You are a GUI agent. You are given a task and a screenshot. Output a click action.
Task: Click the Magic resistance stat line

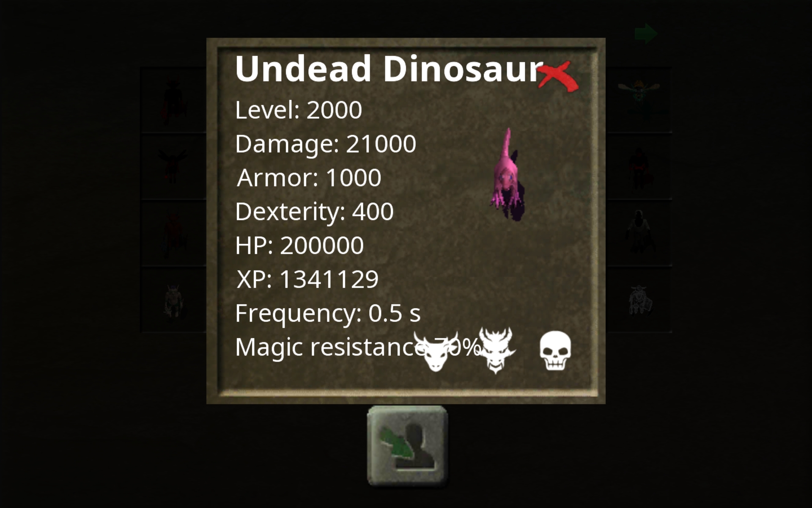point(358,347)
